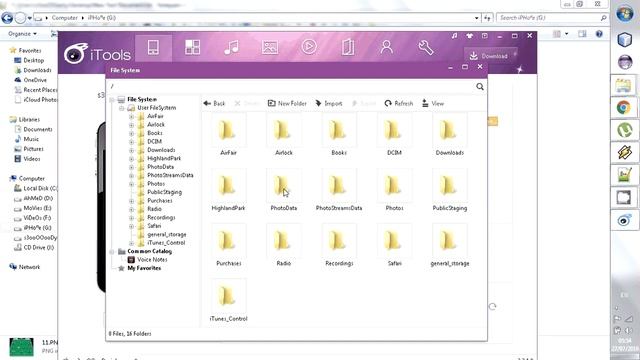This screenshot has width=640, height=360.
Task: Open the iTools taskbar icon
Action: click(x=623, y=221)
